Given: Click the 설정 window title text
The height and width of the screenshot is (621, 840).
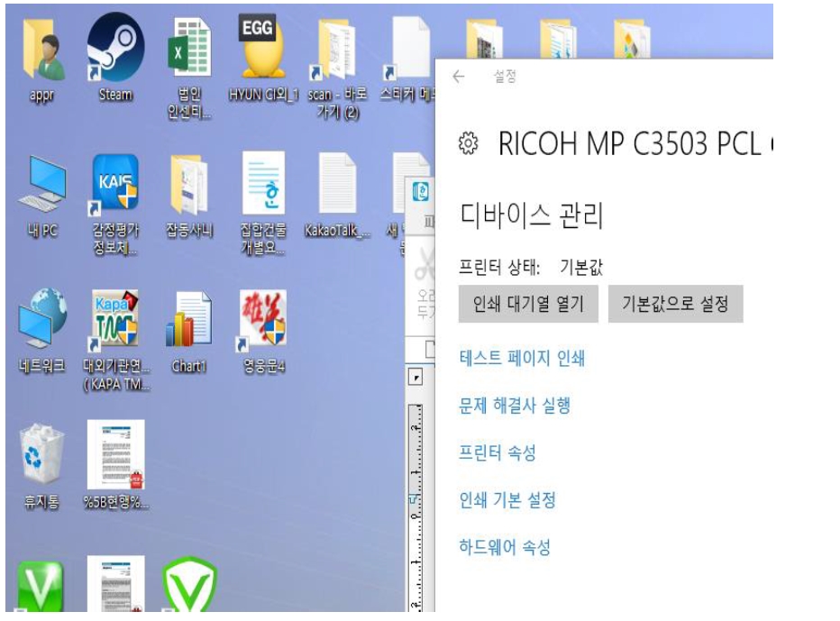Looking at the screenshot, I should 505,77.
